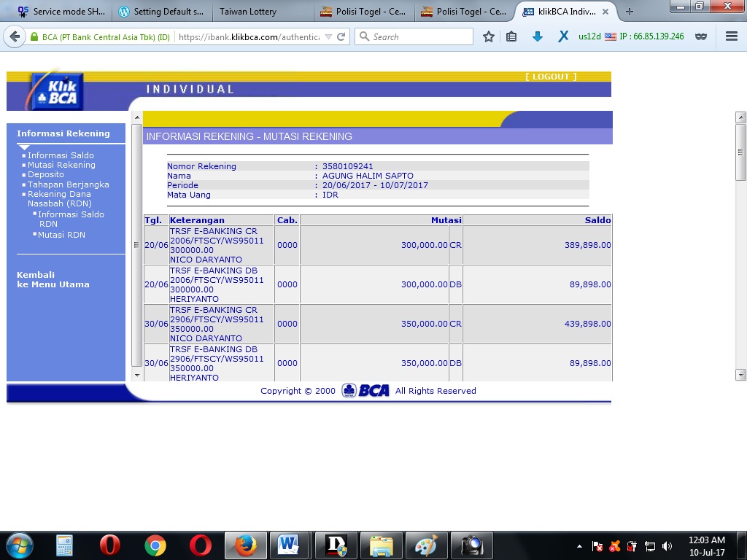Click the mask extension icon in toolbar
The width and height of the screenshot is (747, 560).
click(x=701, y=36)
